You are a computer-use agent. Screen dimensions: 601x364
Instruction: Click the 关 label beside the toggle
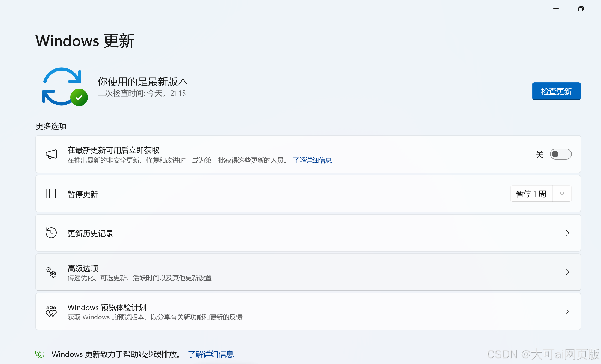[539, 155]
